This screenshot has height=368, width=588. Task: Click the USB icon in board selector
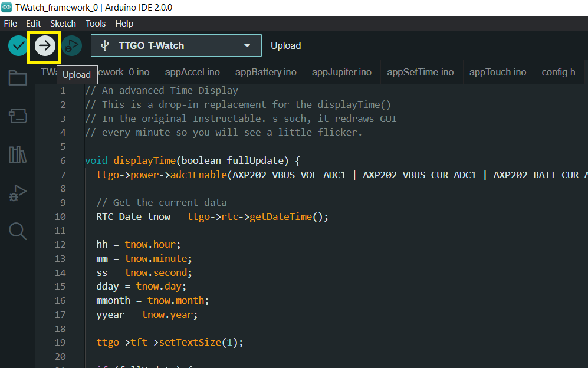(x=105, y=46)
